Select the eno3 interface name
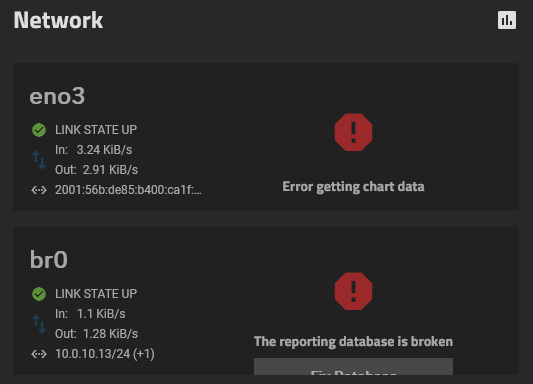The width and height of the screenshot is (533, 384). click(57, 96)
